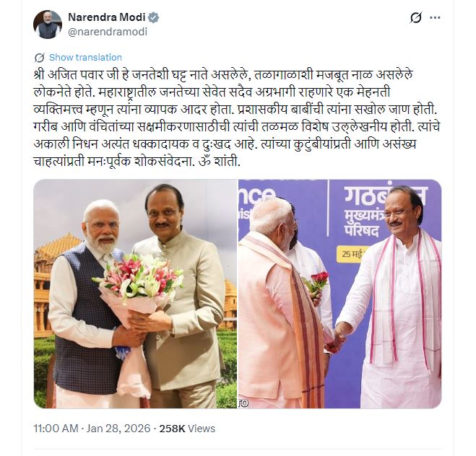476x456 pixels.
Task: Click the blue verified badge
Action: pos(154,17)
